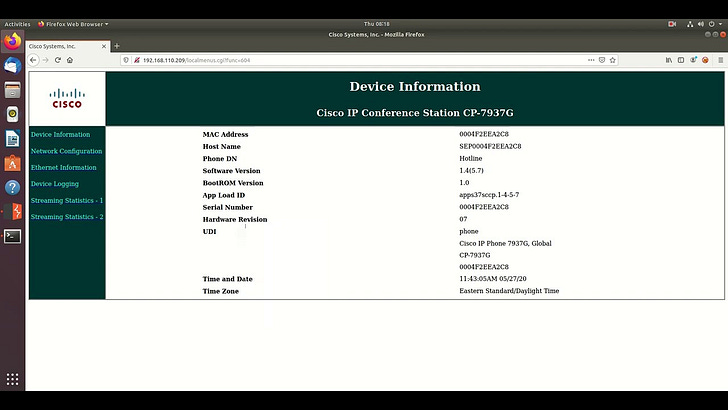Open Streaming Statistics - 1 link
Image resolution: width=728 pixels, height=410 pixels.
67,200
